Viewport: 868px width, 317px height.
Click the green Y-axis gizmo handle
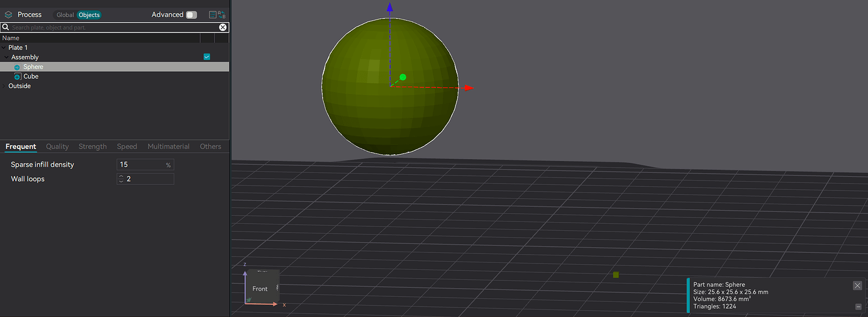coord(403,77)
